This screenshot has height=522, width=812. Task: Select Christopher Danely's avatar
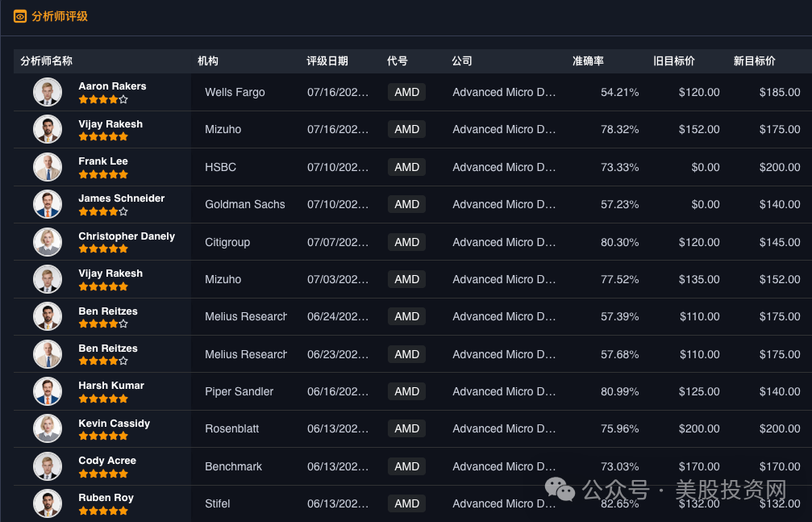tap(48, 242)
